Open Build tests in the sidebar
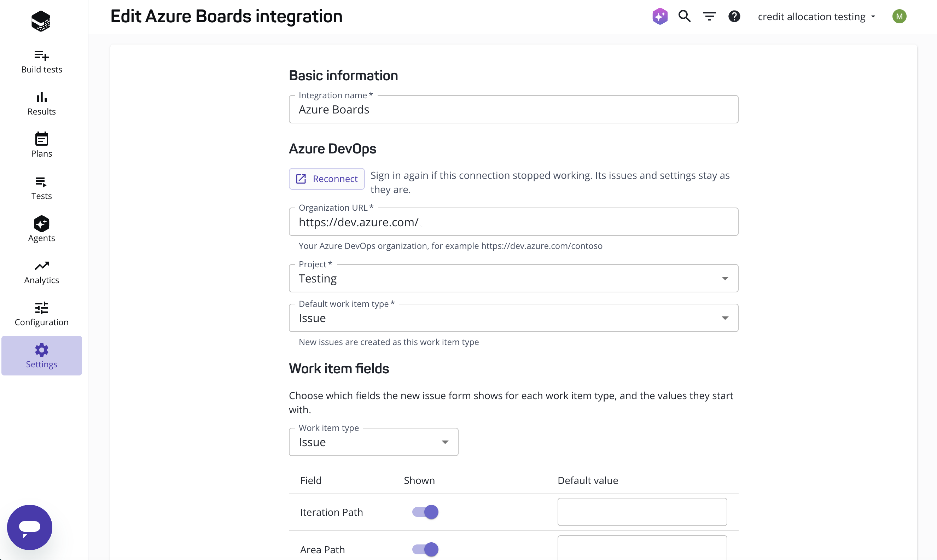 (41, 62)
